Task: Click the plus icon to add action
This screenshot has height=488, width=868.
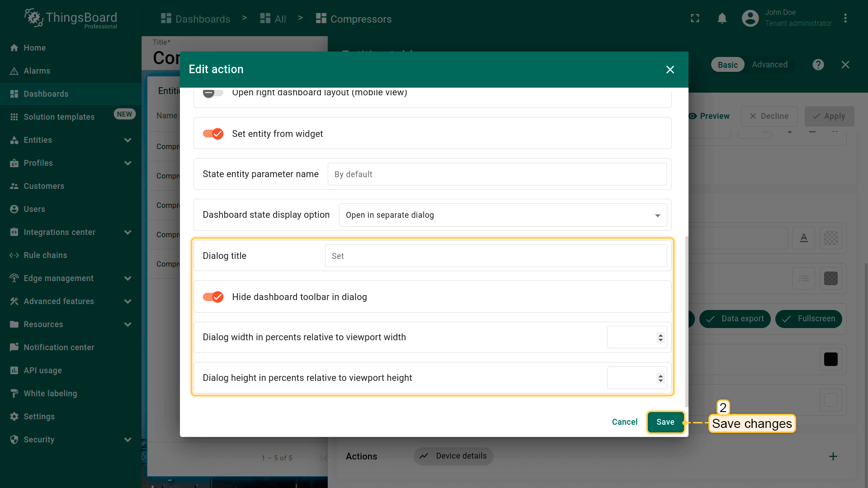Action: 833,456
